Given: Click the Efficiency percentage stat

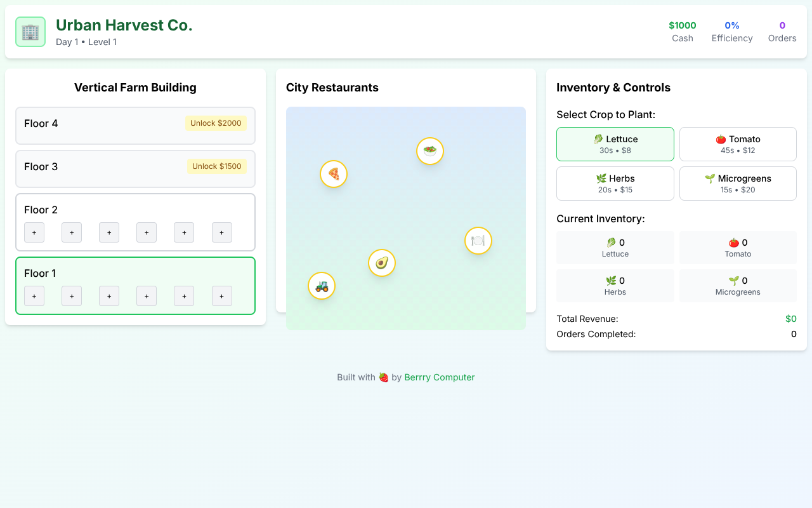Looking at the screenshot, I should click(732, 25).
